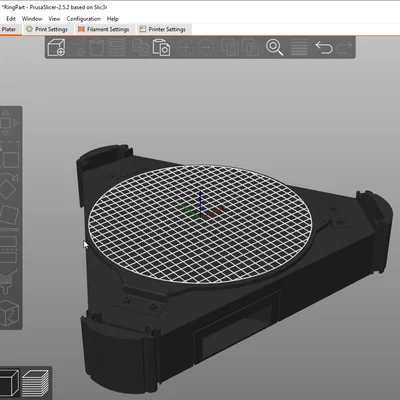Open the Variable layer height tool

(x=299, y=47)
